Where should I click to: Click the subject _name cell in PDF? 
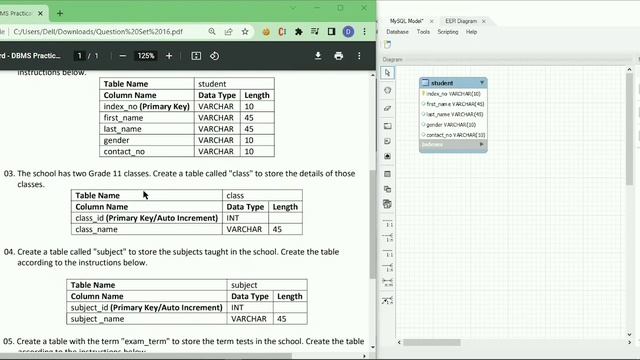pyautogui.click(x=147, y=319)
